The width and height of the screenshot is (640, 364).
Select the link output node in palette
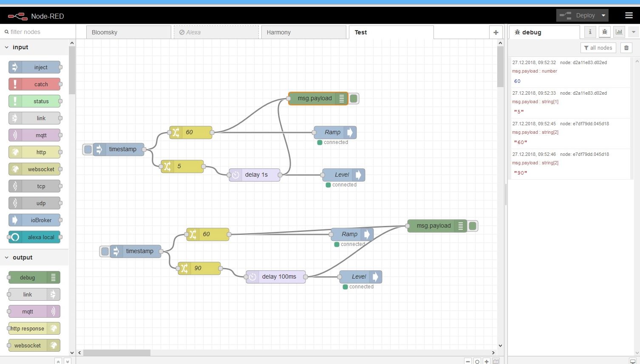[34, 294]
